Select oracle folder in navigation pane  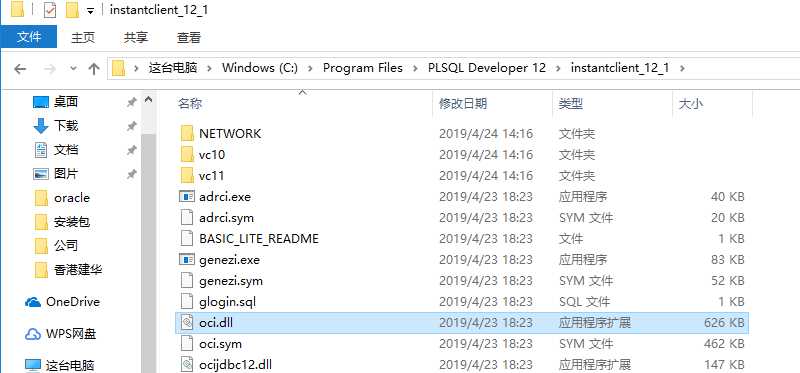click(72, 198)
